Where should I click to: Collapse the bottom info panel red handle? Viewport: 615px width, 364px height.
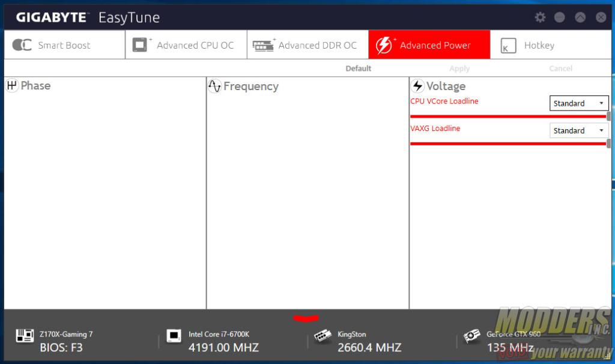(306, 318)
